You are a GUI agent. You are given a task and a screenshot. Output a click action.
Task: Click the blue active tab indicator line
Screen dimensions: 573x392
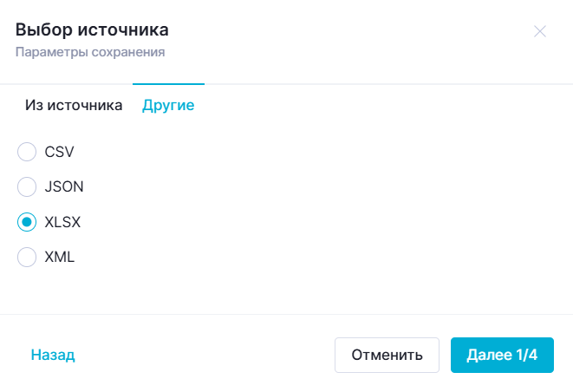point(168,84)
